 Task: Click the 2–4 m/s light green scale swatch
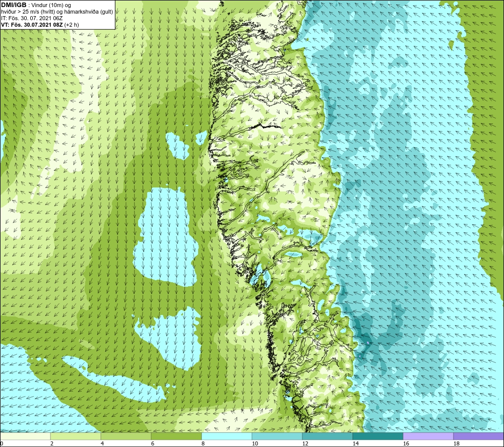pos(76,436)
